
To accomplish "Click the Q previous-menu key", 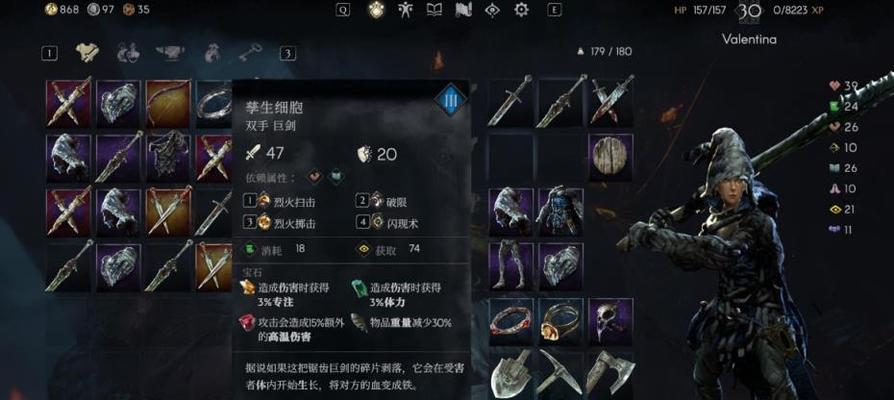I will (343, 10).
